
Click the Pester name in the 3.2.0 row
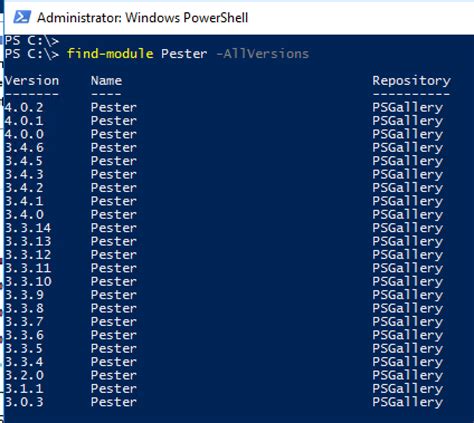pos(114,375)
